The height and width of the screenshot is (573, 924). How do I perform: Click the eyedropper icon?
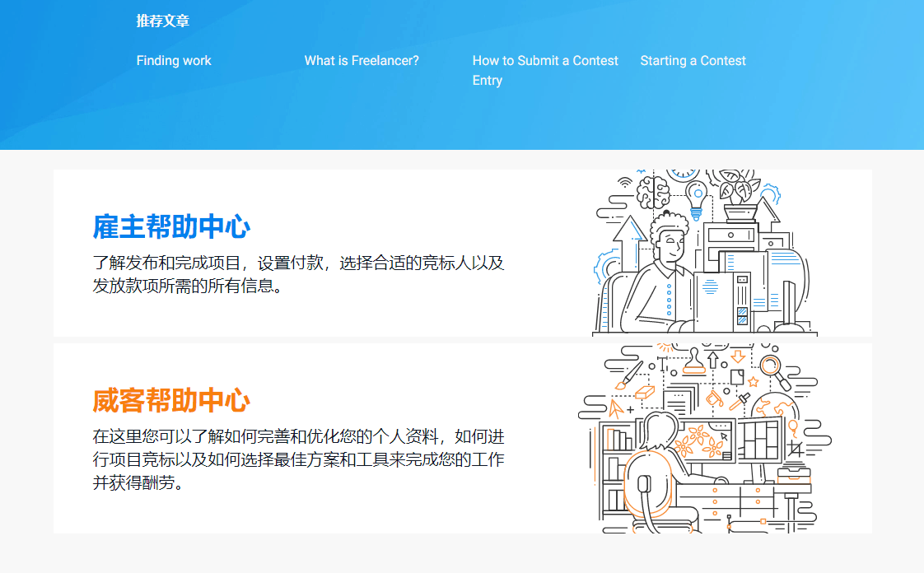pyautogui.click(x=740, y=401)
